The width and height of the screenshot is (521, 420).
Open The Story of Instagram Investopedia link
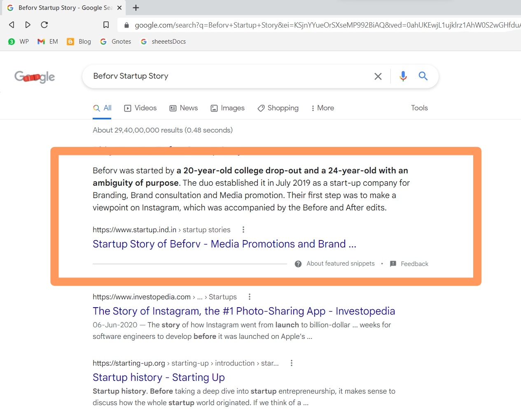244,311
